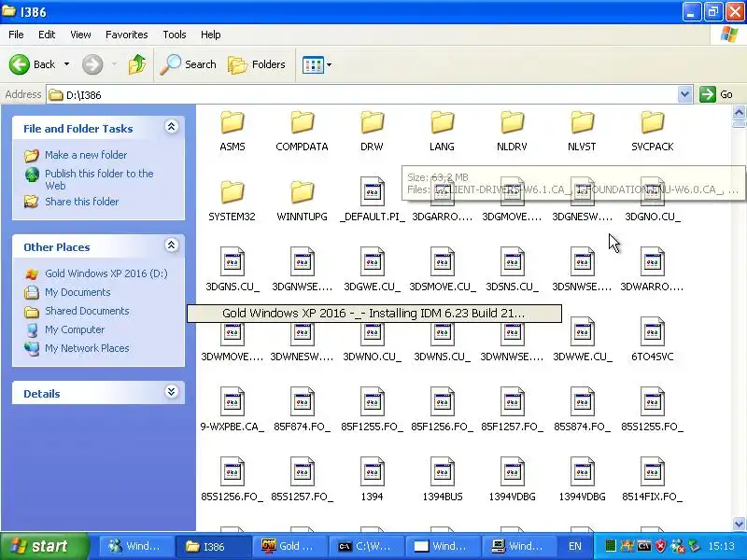This screenshot has width=747, height=560.
Task: Open the Back history dropdown arrow
Action: [66, 64]
